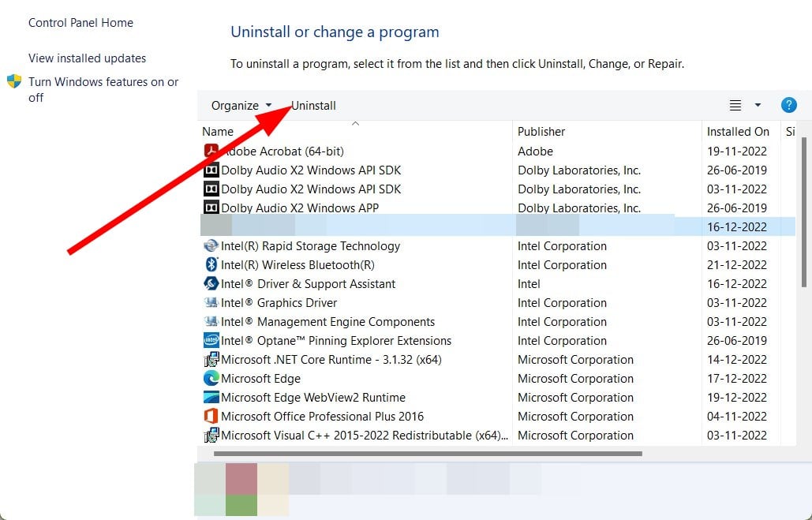The height and width of the screenshot is (520, 812).
Task: Click the Intel Wireless Bluetooth icon
Action: pyautogui.click(x=211, y=264)
